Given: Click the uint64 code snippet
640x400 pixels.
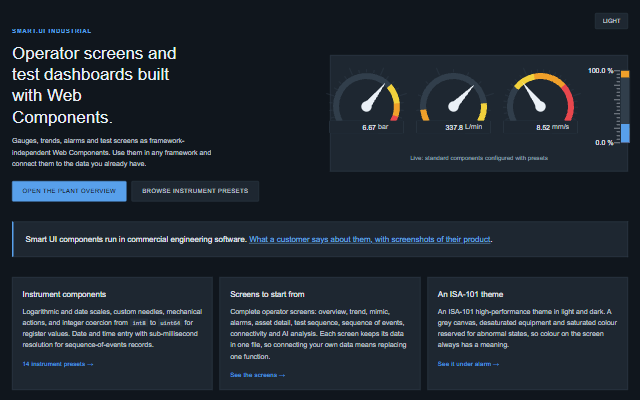Looking at the screenshot, I should coord(170,323).
